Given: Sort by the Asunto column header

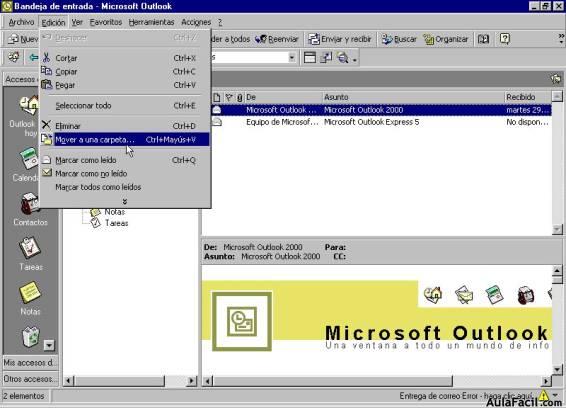Looking at the screenshot, I should click(413, 97).
